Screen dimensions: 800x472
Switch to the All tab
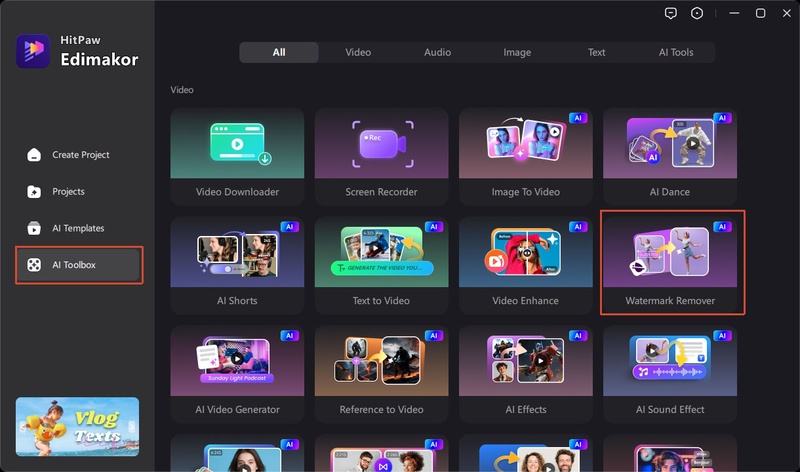(279, 53)
